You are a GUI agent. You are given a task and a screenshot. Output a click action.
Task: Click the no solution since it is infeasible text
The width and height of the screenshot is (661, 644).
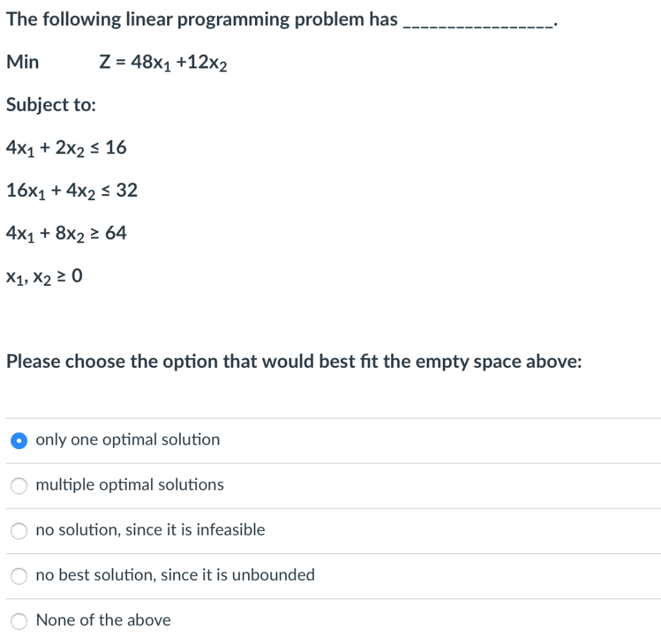(150, 530)
